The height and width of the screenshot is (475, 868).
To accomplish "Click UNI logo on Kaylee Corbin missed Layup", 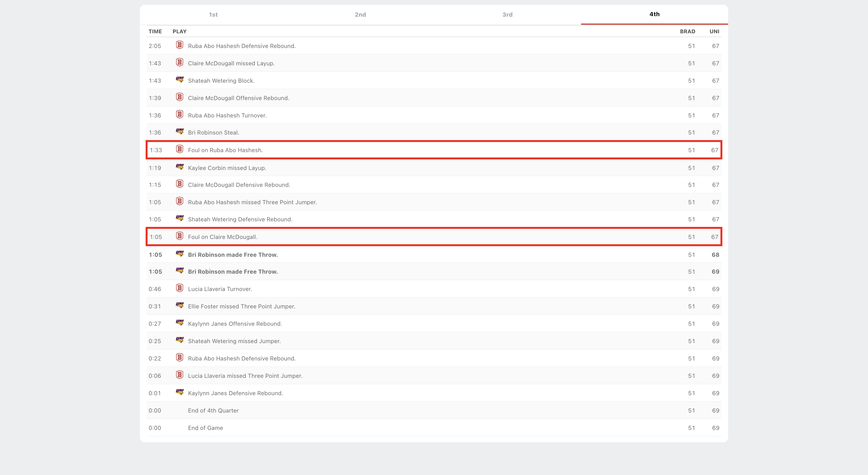I will point(180,167).
